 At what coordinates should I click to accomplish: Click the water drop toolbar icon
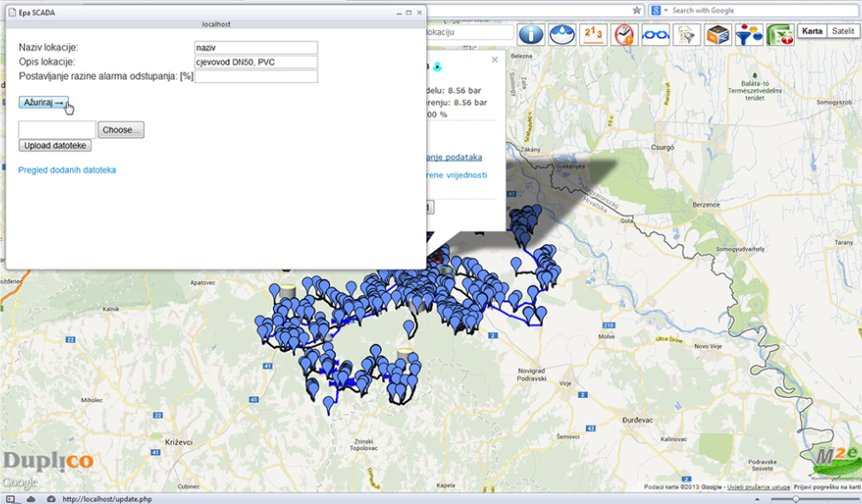[561, 34]
